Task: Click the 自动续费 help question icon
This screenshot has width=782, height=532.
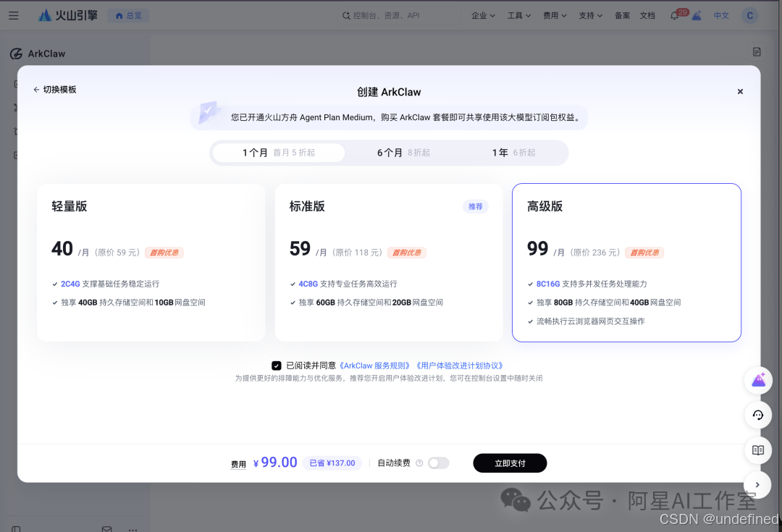Action: [x=419, y=463]
